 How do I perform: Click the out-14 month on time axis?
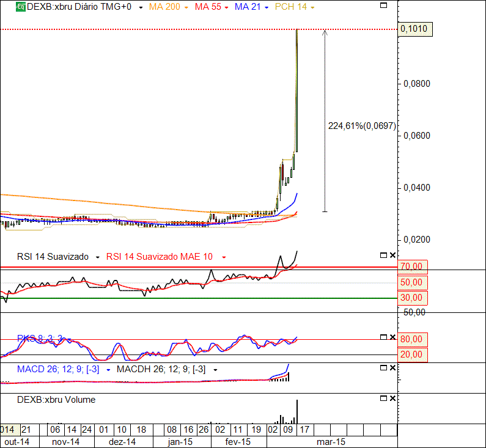(x=17, y=442)
